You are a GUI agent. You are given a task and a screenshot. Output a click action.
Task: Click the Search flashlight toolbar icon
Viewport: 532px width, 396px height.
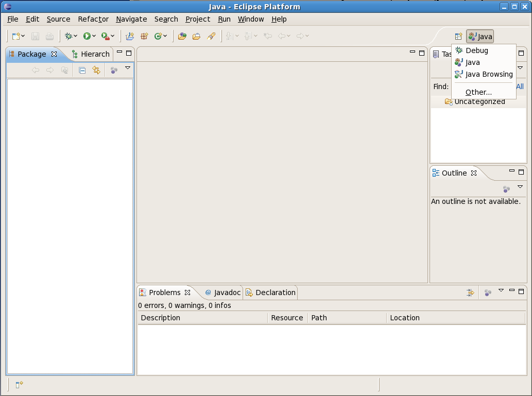(211, 36)
